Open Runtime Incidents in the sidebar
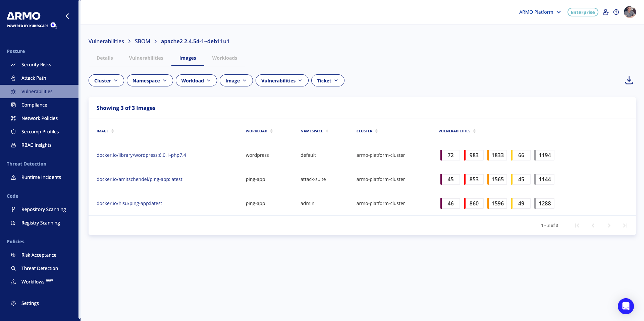 41,177
